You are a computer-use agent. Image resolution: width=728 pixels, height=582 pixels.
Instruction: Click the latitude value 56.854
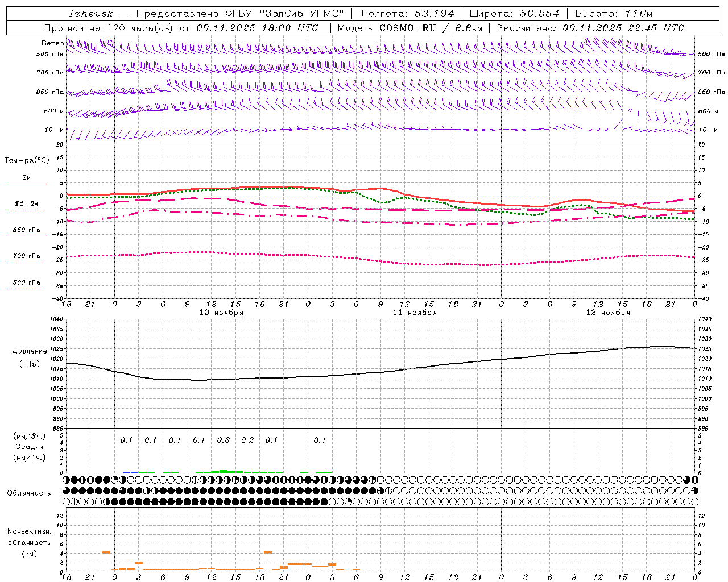[539, 14]
